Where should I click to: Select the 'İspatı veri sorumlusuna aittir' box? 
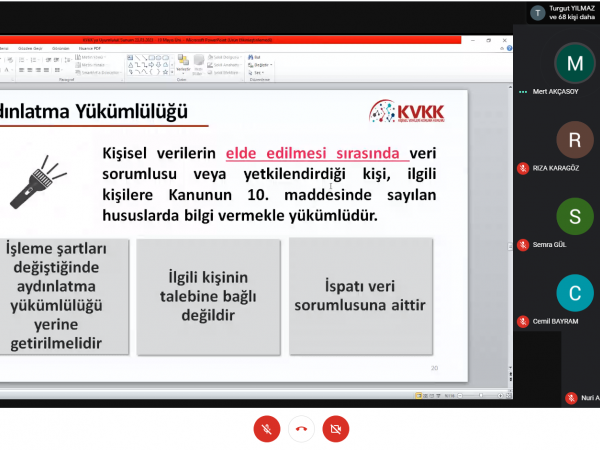click(361, 297)
